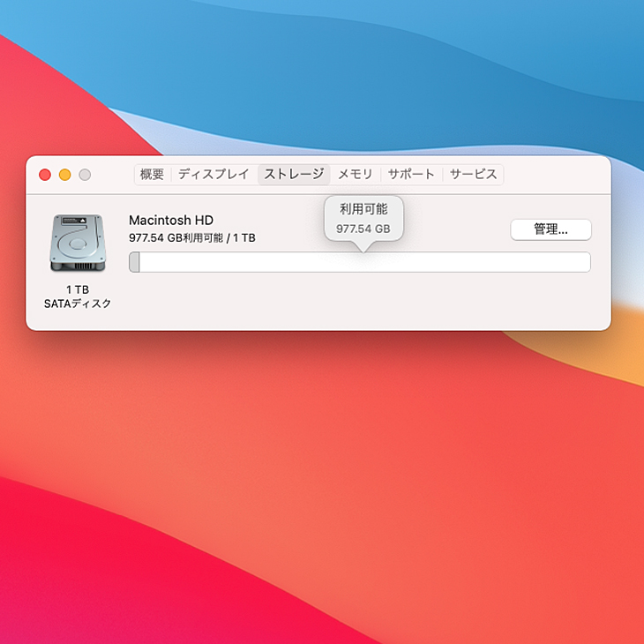Open the サポート tab

pyautogui.click(x=411, y=175)
